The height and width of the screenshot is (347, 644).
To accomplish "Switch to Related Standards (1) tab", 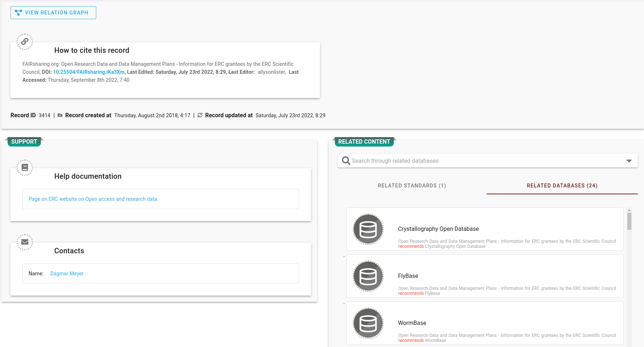I will tap(412, 186).
